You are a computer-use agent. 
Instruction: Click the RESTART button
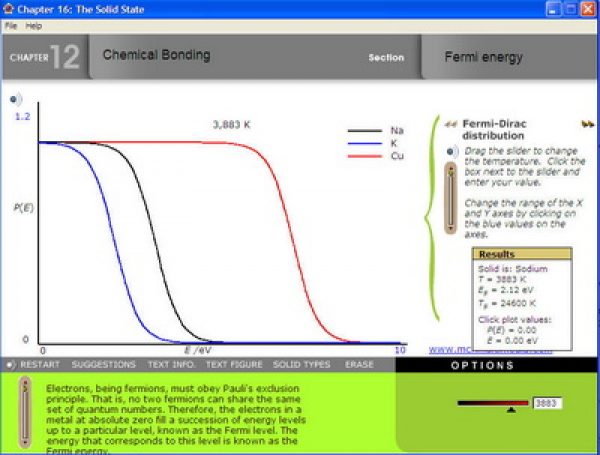coord(40,364)
